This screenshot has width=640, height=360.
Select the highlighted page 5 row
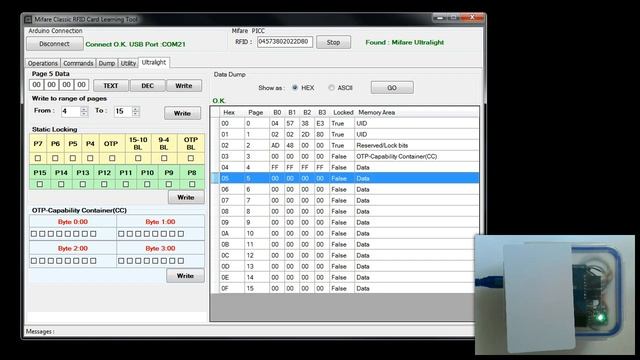[345, 178]
